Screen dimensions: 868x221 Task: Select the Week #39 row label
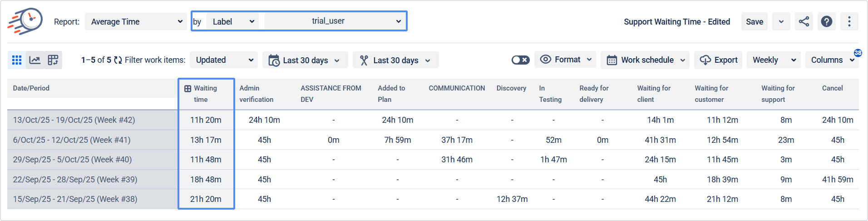tap(75, 180)
